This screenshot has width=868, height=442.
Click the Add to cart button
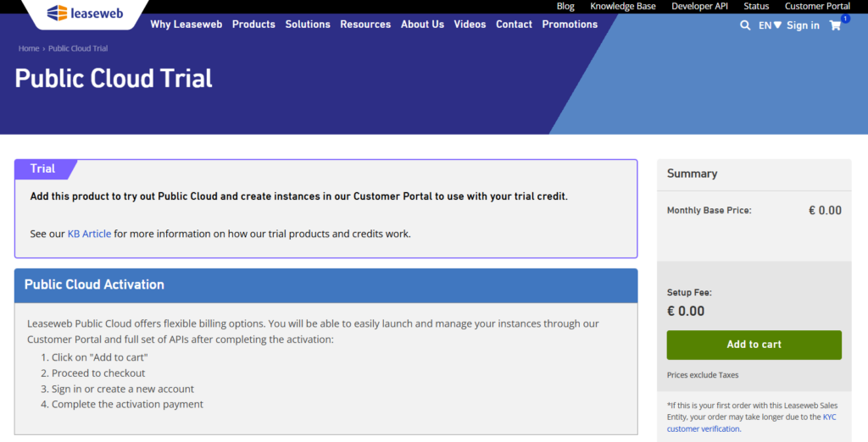(x=754, y=345)
